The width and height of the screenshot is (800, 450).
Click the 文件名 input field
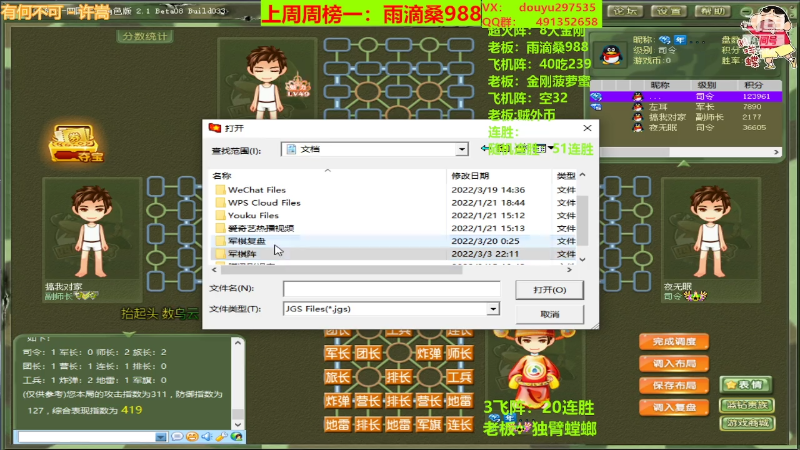[391, 288]
